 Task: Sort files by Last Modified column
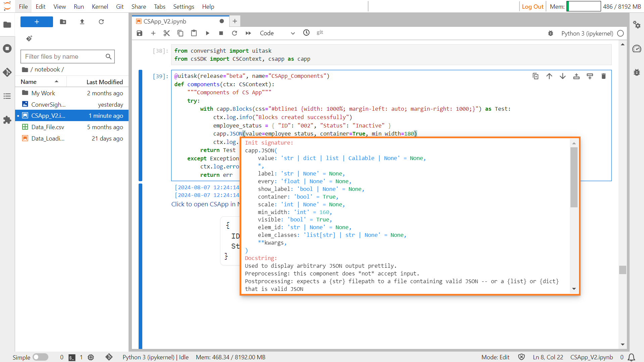pos(97,82)
